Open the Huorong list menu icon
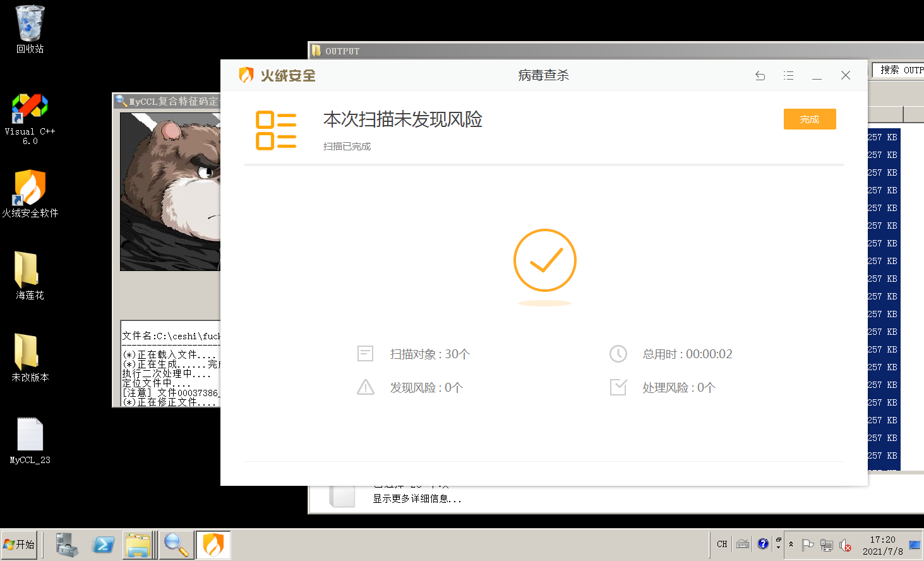Screen dimensions: 924x561 [788, 76]
